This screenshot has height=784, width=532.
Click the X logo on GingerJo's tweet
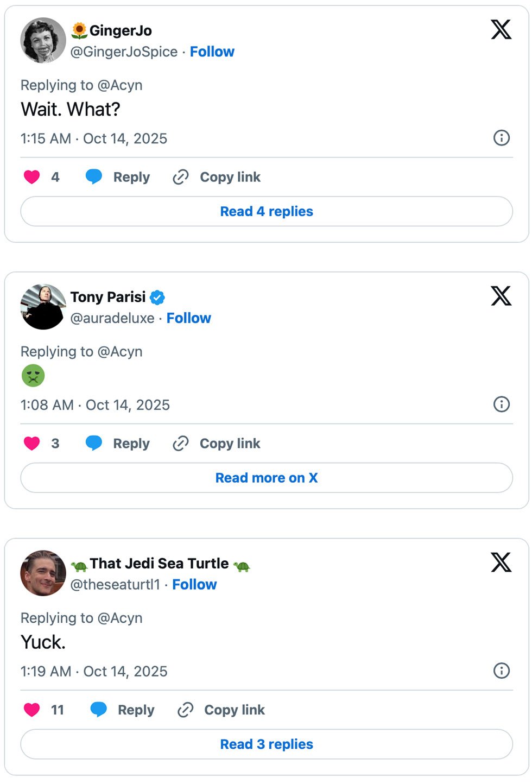coord(501,30)
